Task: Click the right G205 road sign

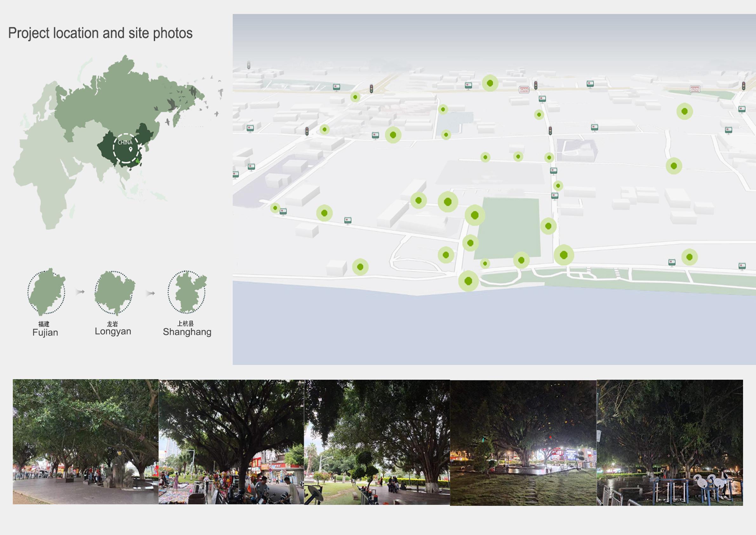Action: [x=695, y=89]
